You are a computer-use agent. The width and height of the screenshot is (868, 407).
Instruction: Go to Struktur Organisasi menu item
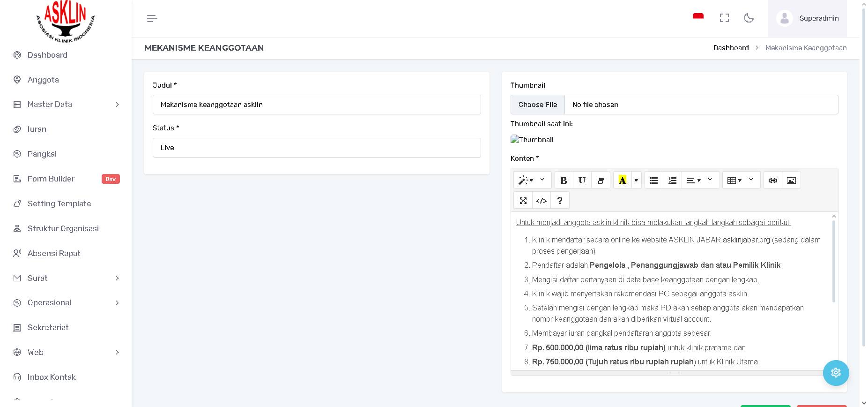click(x=63, y=228)
